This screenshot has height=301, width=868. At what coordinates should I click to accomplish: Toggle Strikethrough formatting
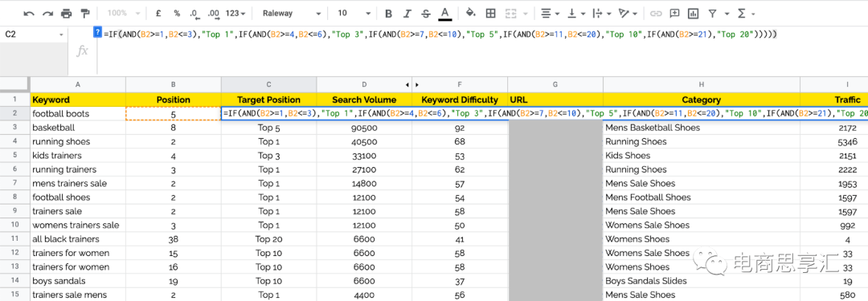[x=425, y=14]
